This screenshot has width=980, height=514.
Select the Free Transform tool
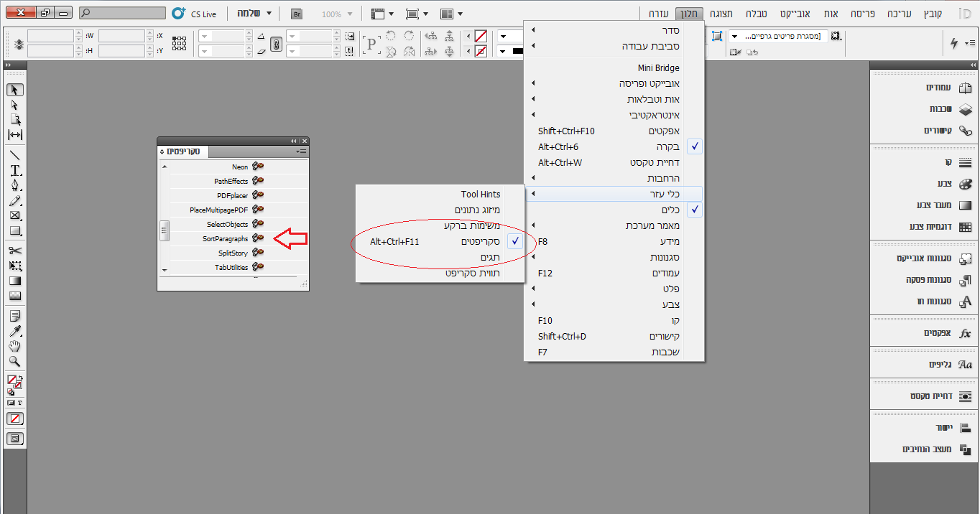pyautogui.click(x=15, y=266)
